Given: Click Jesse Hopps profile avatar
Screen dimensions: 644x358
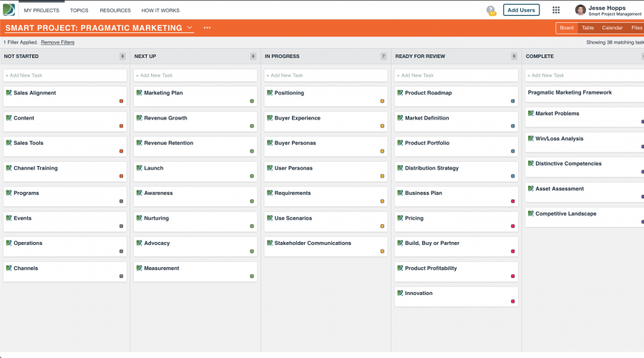Looking at the screenshot, I should [x=580, y=10].
